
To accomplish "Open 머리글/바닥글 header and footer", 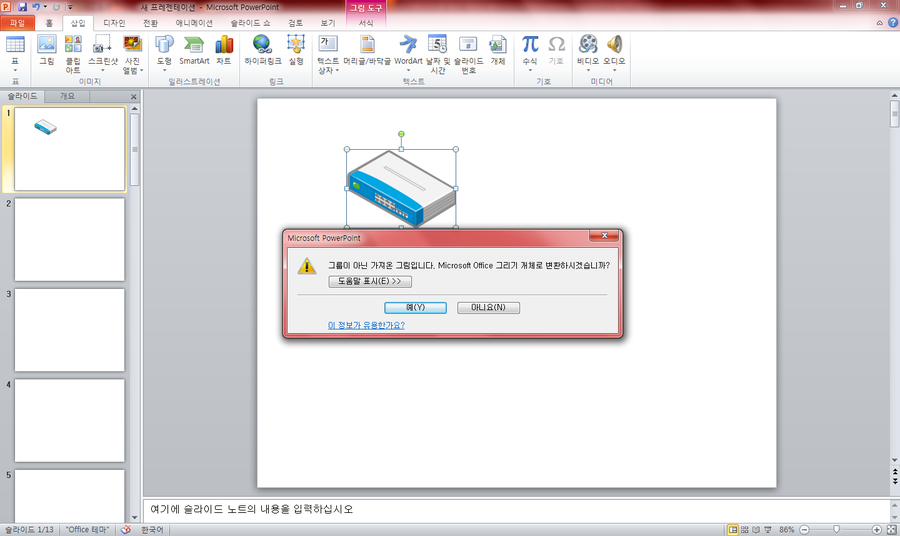I will pyautogui.click(x=367, y=45).
